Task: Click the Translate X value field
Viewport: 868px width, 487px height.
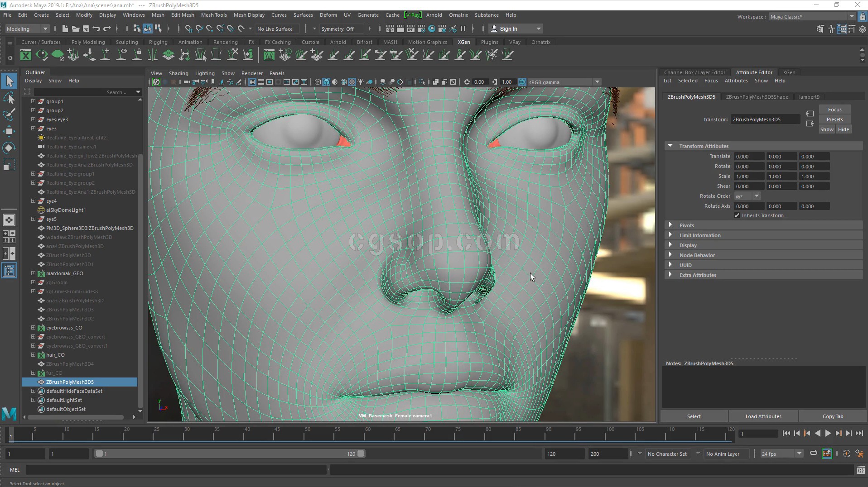Action: click(748, 157)
